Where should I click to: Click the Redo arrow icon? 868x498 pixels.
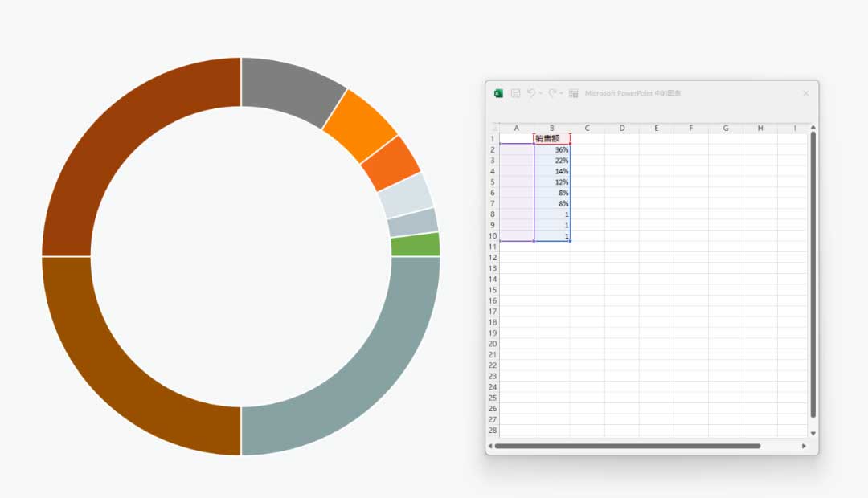552,94
